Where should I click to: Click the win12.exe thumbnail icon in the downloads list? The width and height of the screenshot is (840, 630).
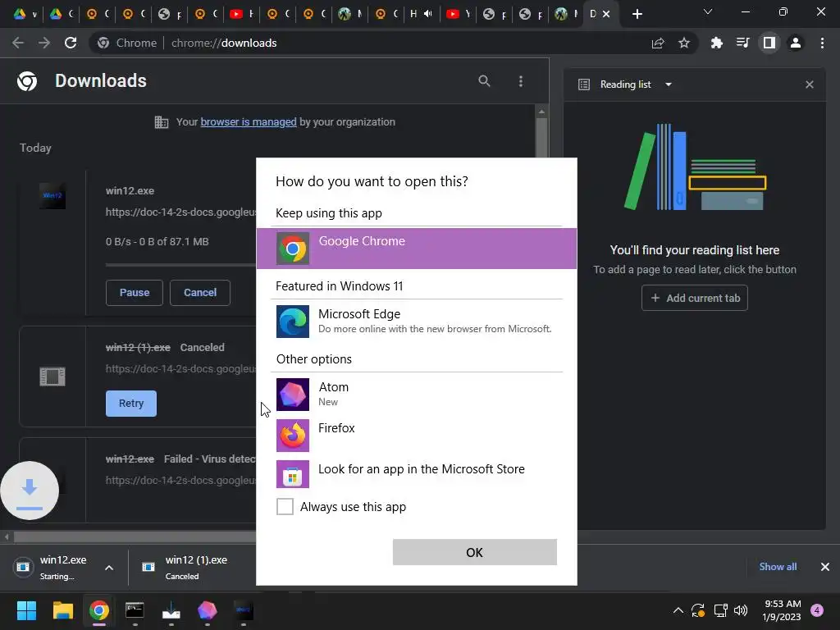(x=52, y=195)
